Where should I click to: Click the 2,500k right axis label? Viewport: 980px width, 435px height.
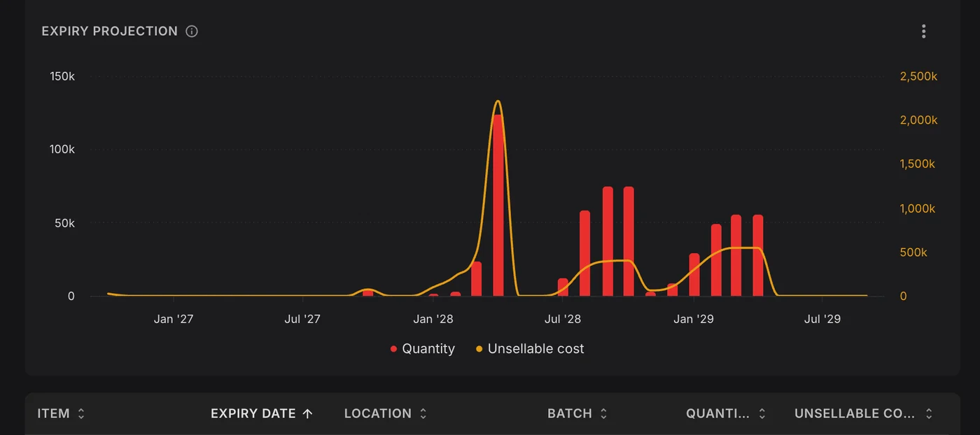tap(918, 76)
